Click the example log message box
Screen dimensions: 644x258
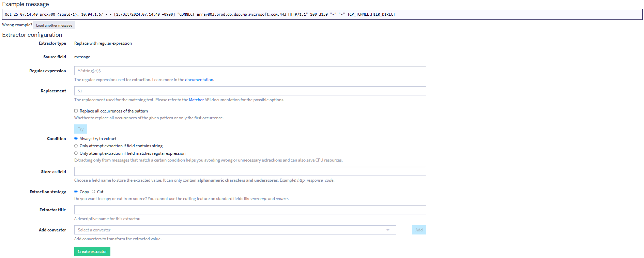click(322, 14)
